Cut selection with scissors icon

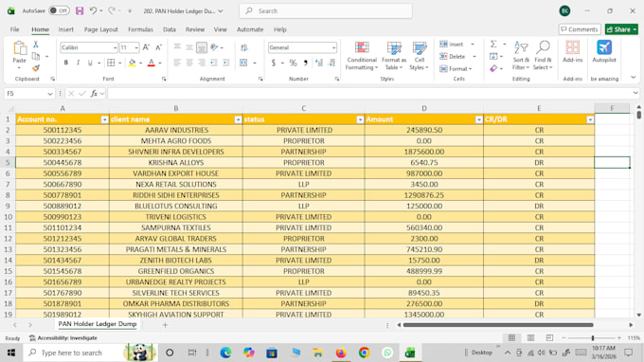click(x=36, y=45)
